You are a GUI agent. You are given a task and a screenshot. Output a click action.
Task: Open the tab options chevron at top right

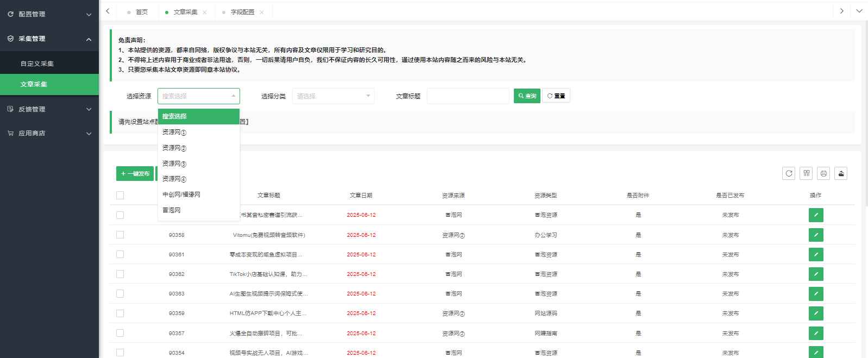(x=859, y=11)
